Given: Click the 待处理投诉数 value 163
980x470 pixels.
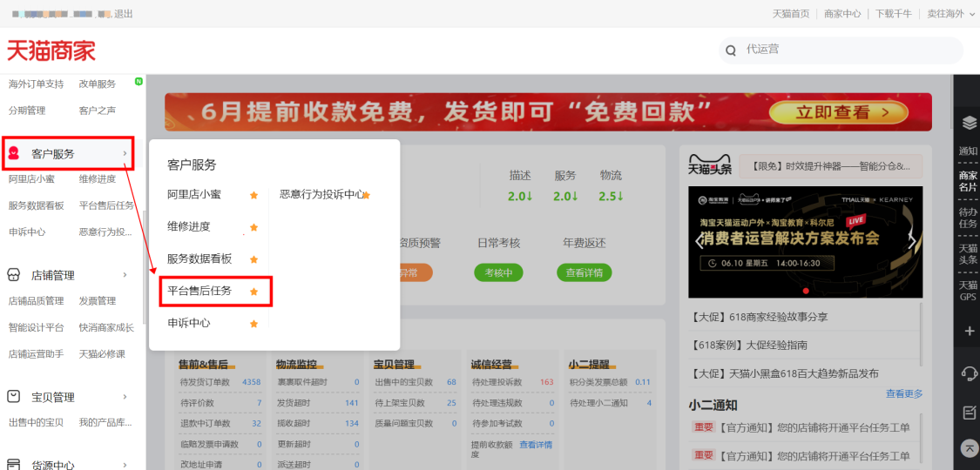Looking at the screenshot, I should coord(547,382).
